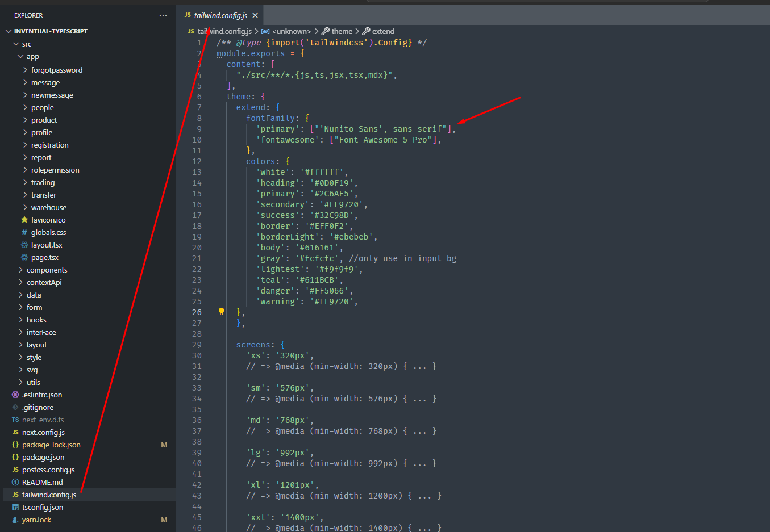
Task: Open the <unknown> breadcrumb segment
Action: (292, 31)
